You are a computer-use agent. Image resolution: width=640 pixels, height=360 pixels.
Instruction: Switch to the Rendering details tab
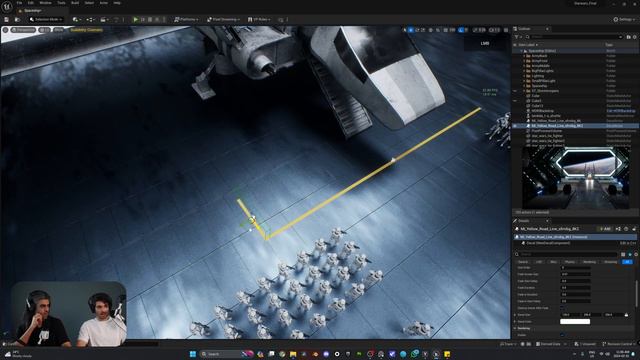point(589,262)
